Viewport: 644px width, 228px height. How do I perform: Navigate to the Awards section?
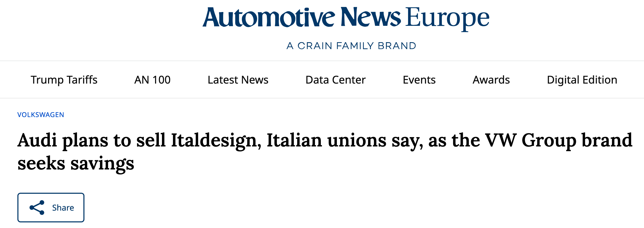pyautogui.click(x=491, y=80)
